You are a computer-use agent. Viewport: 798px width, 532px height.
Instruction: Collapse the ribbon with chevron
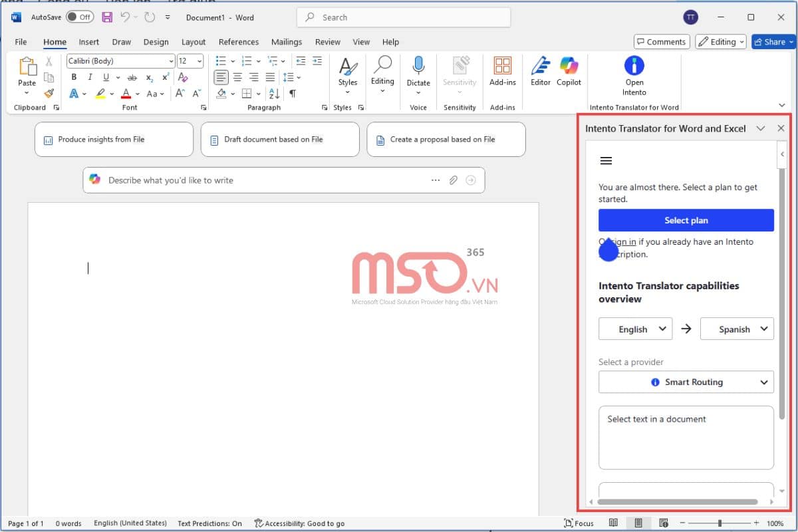pos(782,105)
